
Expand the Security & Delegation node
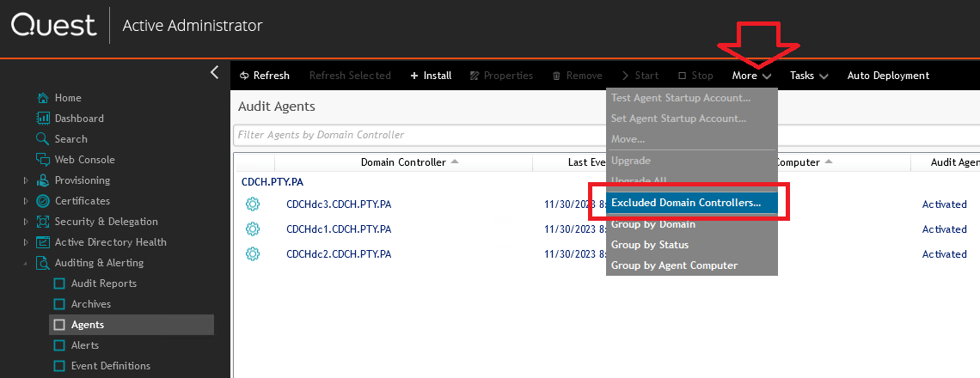pyautogui.click(x=26, y=222)
